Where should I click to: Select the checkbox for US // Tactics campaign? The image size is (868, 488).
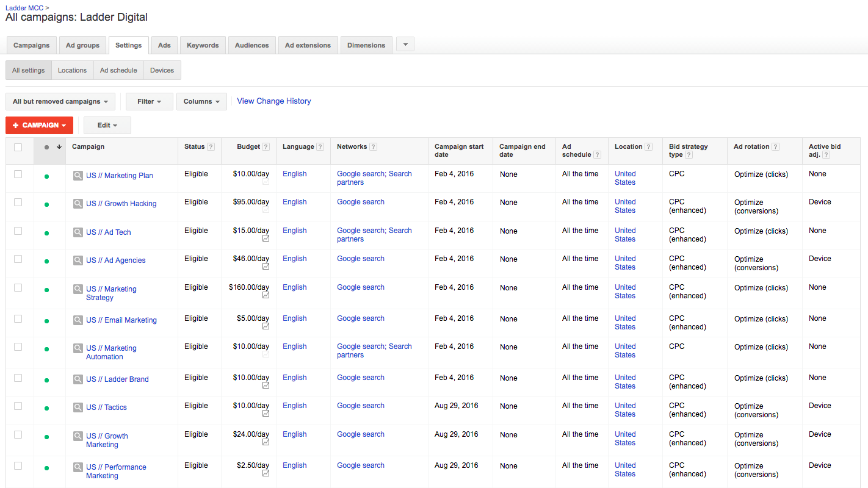point(18,406)
